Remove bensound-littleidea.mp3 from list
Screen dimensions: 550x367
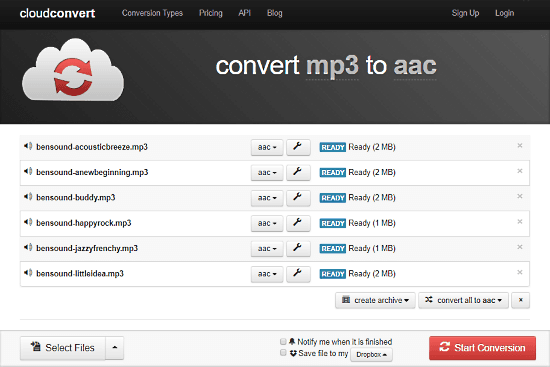(x=520, y=272)
